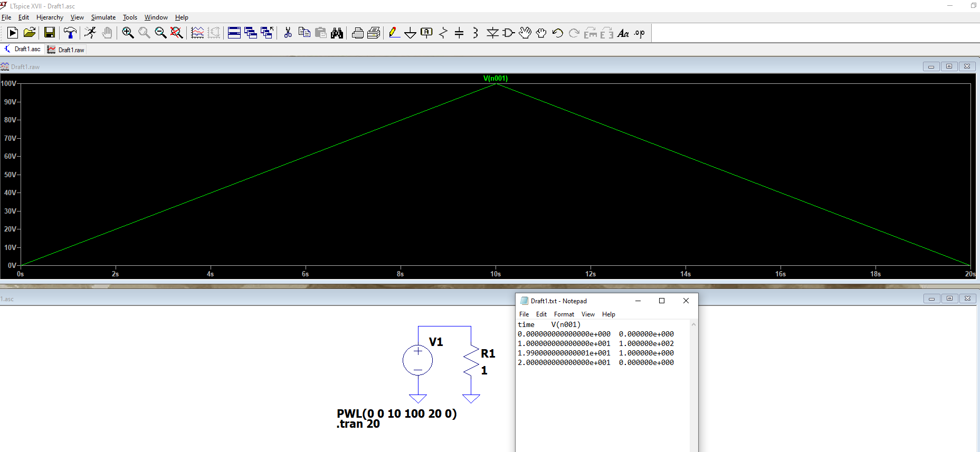Screen dimensions: 980x452
Task: Open the Simulate menu
Action: (103, 17)
